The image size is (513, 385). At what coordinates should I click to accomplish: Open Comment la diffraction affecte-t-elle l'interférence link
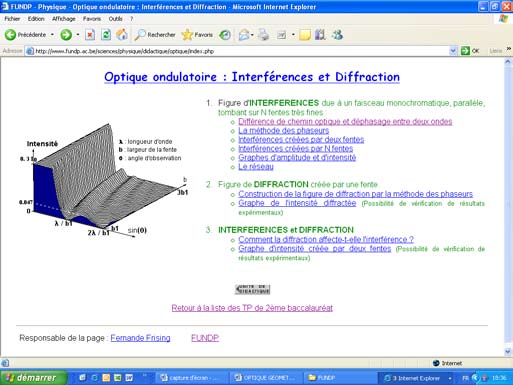click(x=326, y=239)
